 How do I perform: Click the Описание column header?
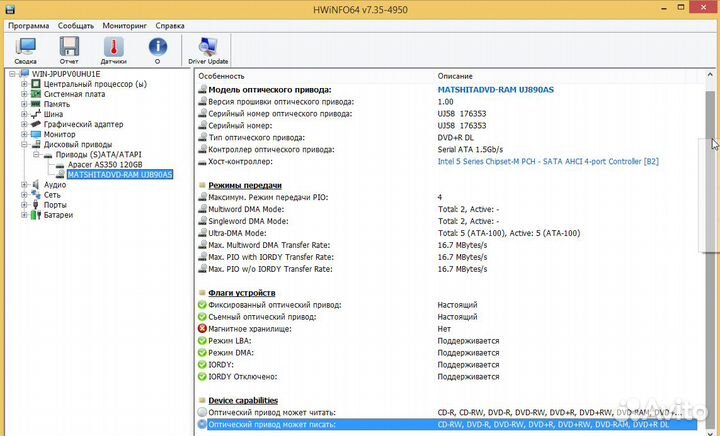(455, 76)
